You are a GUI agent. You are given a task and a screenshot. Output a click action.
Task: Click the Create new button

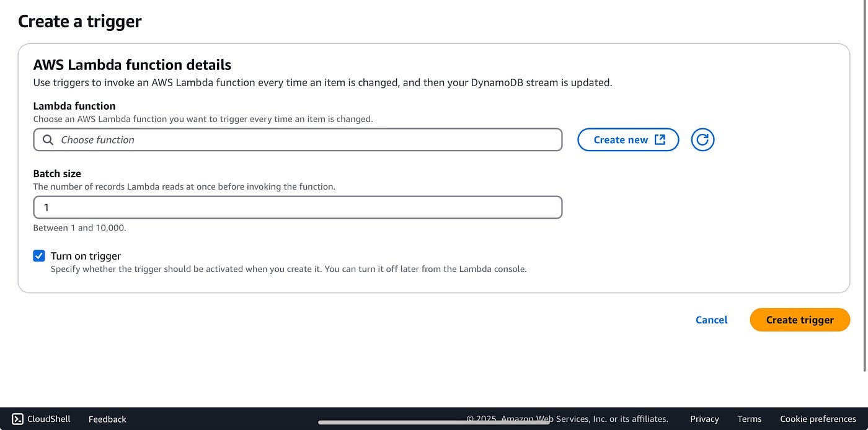click(x=628, y=139)
